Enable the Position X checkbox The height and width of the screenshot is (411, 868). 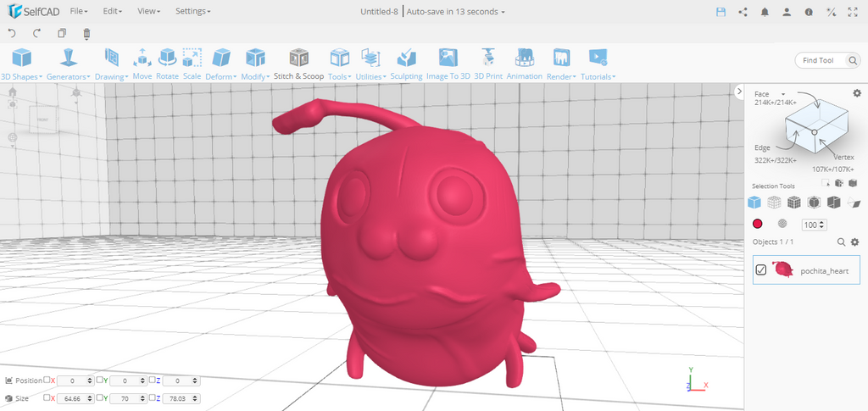pos(47,380)
